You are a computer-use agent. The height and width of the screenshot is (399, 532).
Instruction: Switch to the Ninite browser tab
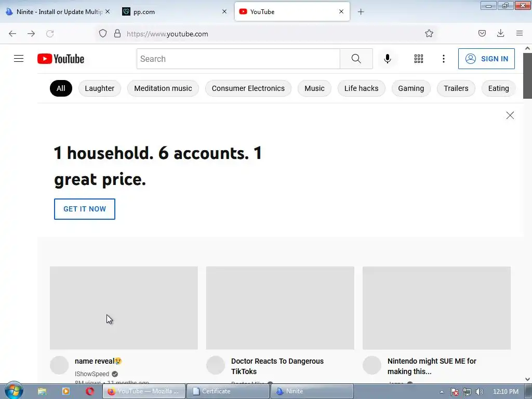[58, 11]
